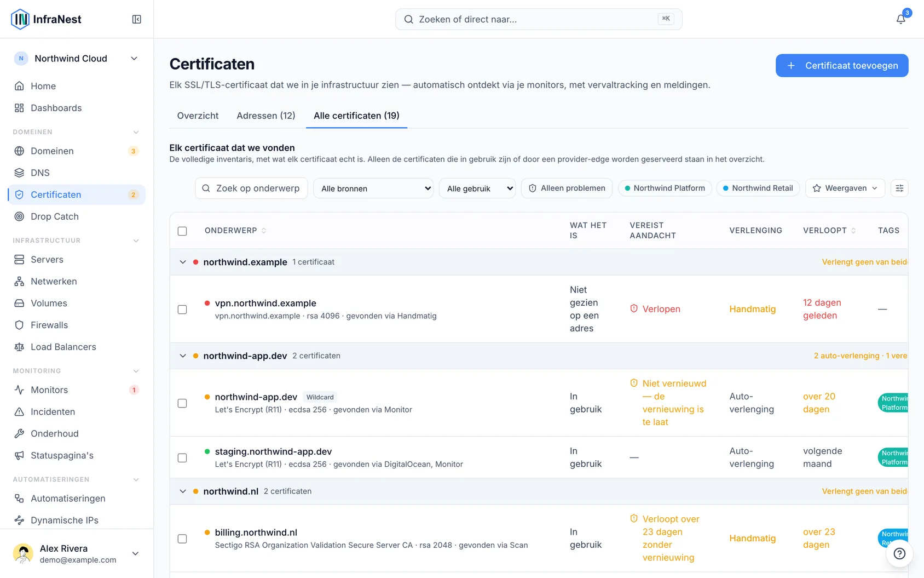The image size is (924, 578).
Task: Open the help question-mark button
Action: pyautogui.click(x=899, y=553)
